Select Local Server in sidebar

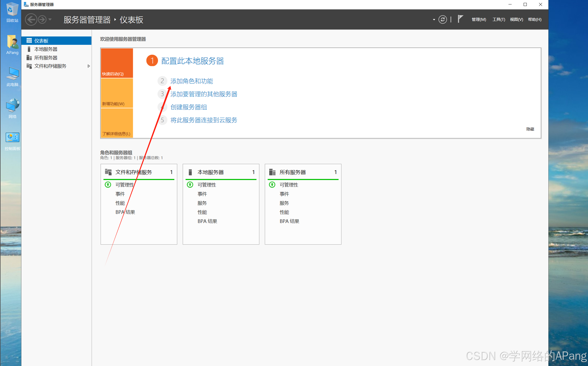(46, 49)
